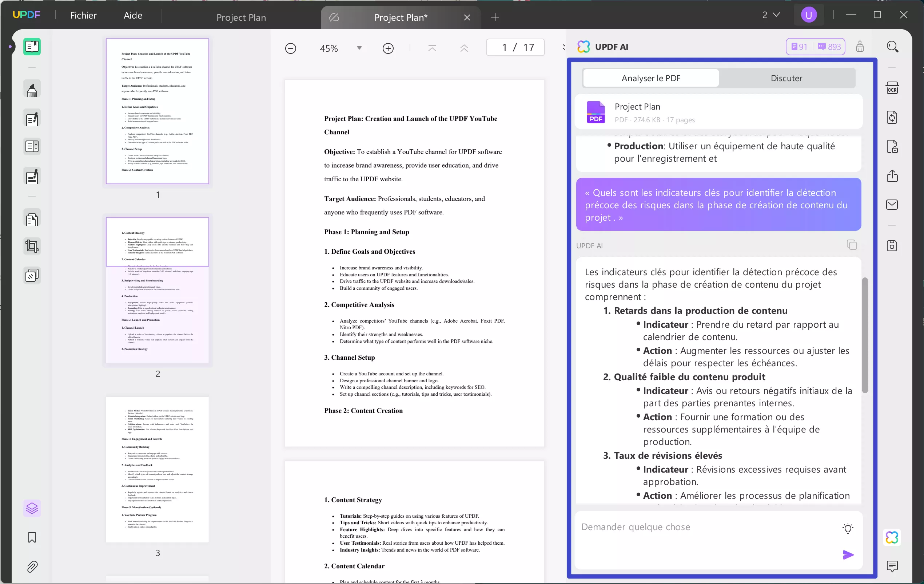Expand the open windows count dropdown
924x584 pixels.
pos(770,15)
